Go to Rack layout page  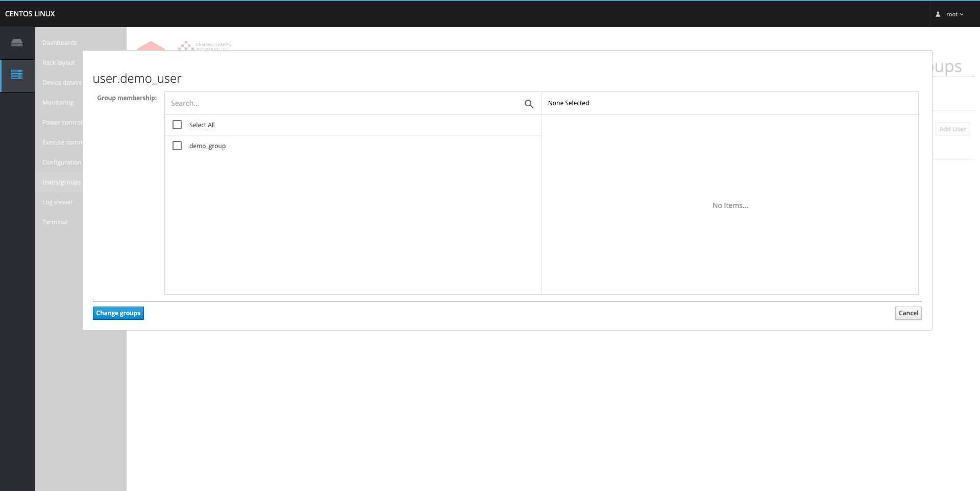(x=58, y=63)
